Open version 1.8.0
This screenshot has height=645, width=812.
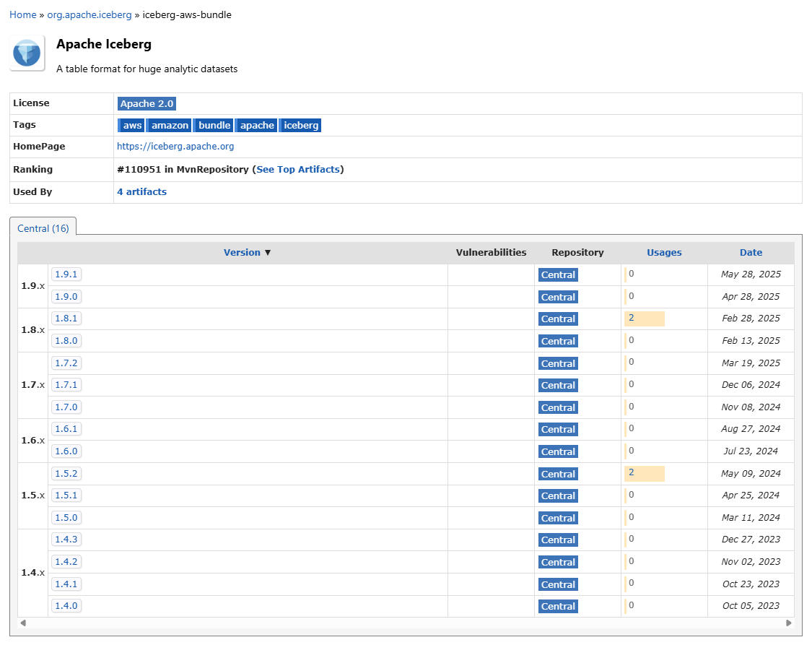click(x=66, y=340)
